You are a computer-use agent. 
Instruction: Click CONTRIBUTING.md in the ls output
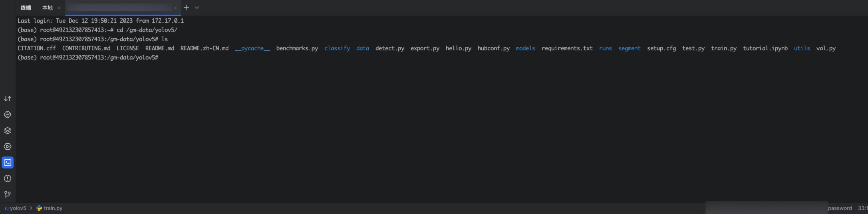86,48
